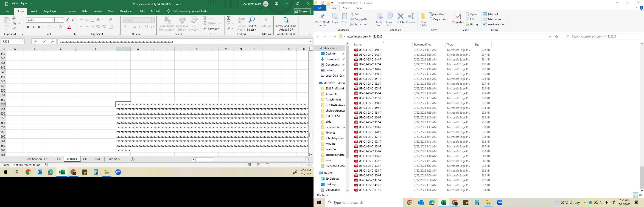Go up one folder level in Explorer

[335, 37]
